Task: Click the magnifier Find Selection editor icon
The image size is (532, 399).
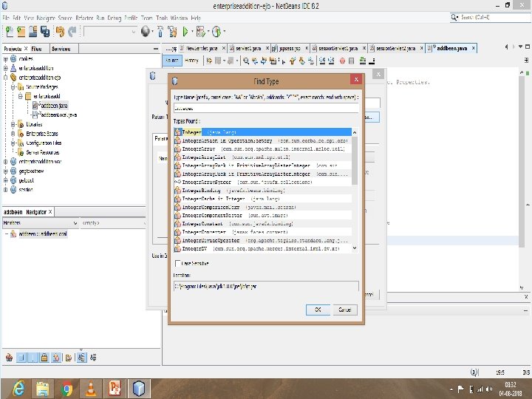Action: (246, 61)
